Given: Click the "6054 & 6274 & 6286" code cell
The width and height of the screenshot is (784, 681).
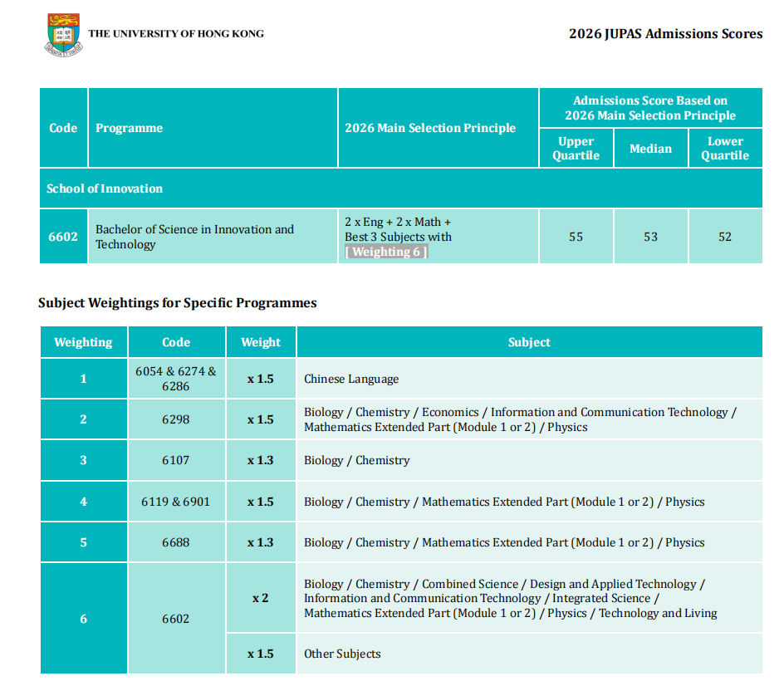Looking at the screenshot, I should point(176,379).
